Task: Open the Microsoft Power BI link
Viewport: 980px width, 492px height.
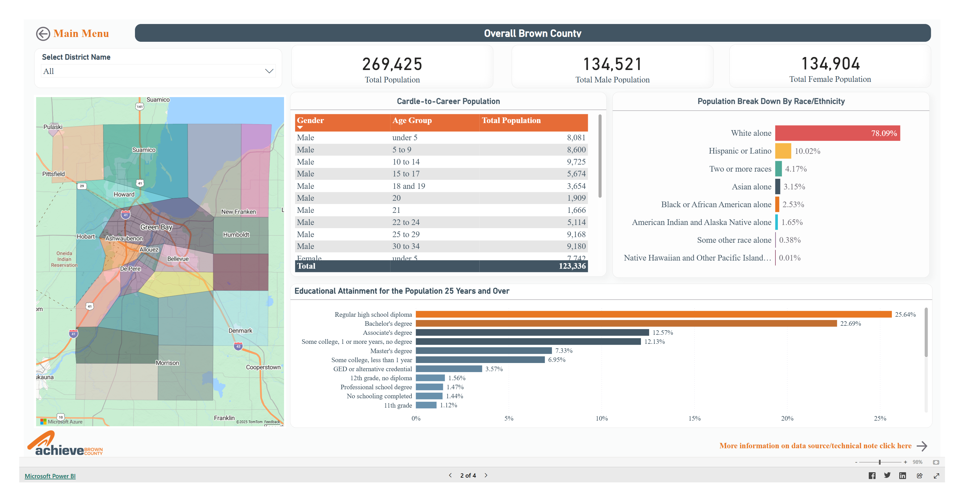Action: pos(50,476)
